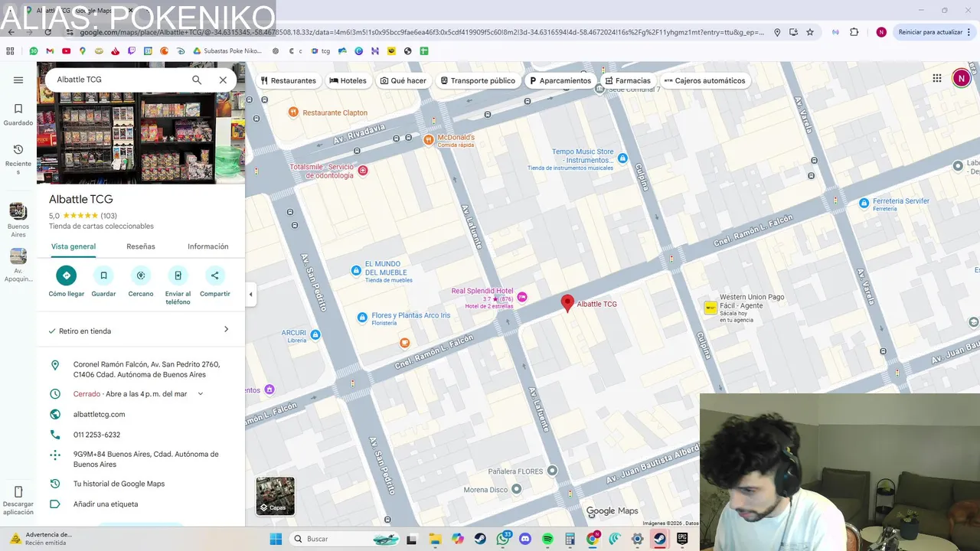Viewport: 980px width, 551px height.
Task: Open the YouTube bookmark icon
Action: [66, 51]
